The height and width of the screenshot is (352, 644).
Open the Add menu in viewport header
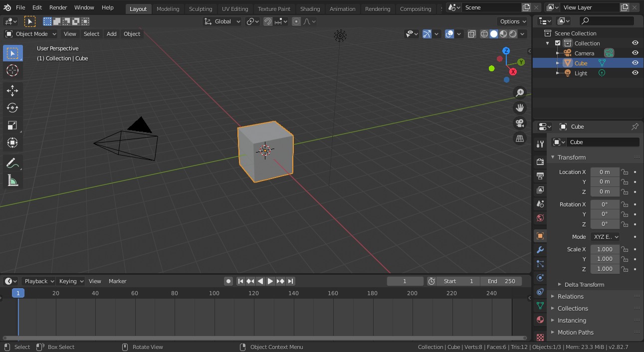click(111, 34)
